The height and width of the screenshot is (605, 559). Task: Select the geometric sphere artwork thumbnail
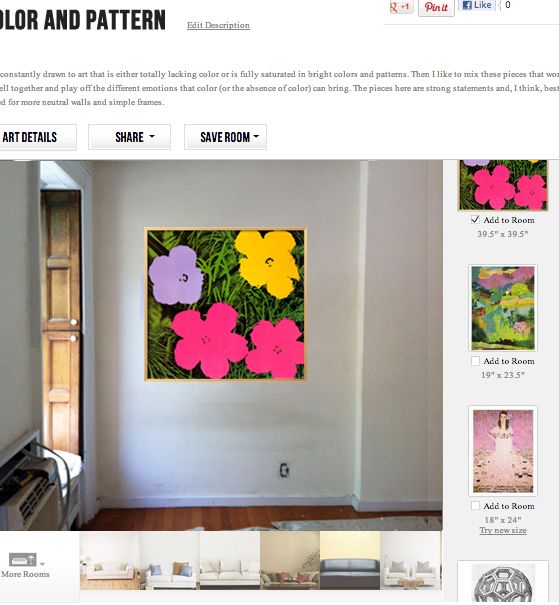pyautogui.click(x=503, y=583)
